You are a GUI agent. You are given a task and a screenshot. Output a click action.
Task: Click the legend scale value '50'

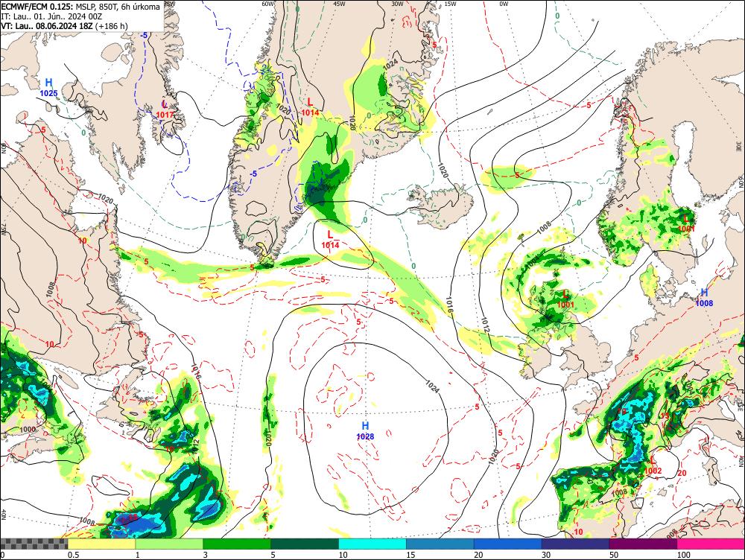pos(614,554)
